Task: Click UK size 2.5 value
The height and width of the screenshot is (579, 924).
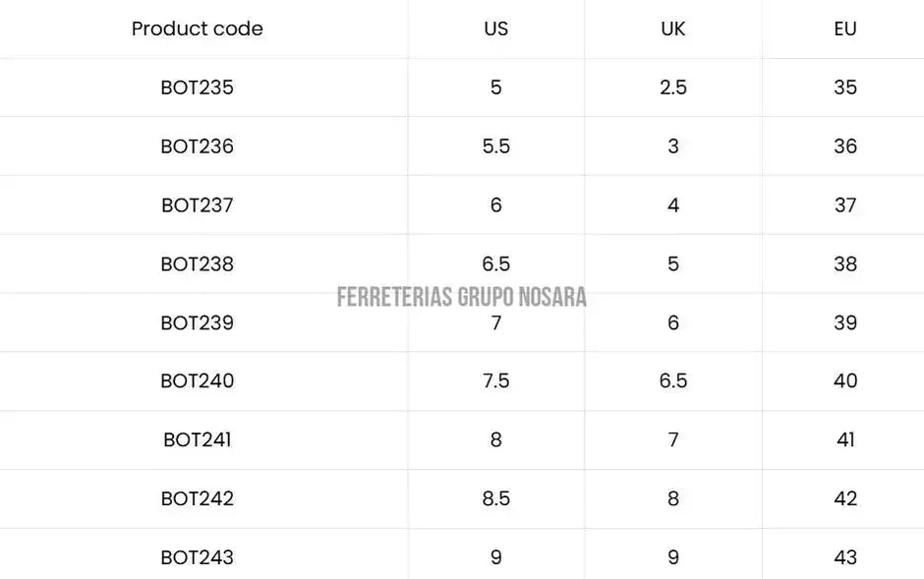Action: tap(673, 87)
